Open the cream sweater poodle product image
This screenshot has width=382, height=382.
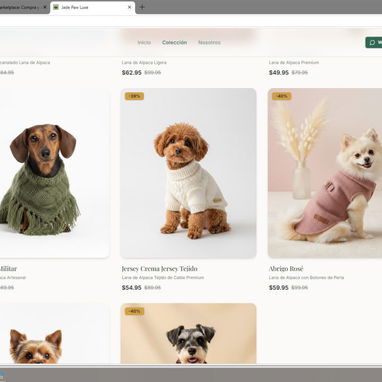[x=188, y=173]
